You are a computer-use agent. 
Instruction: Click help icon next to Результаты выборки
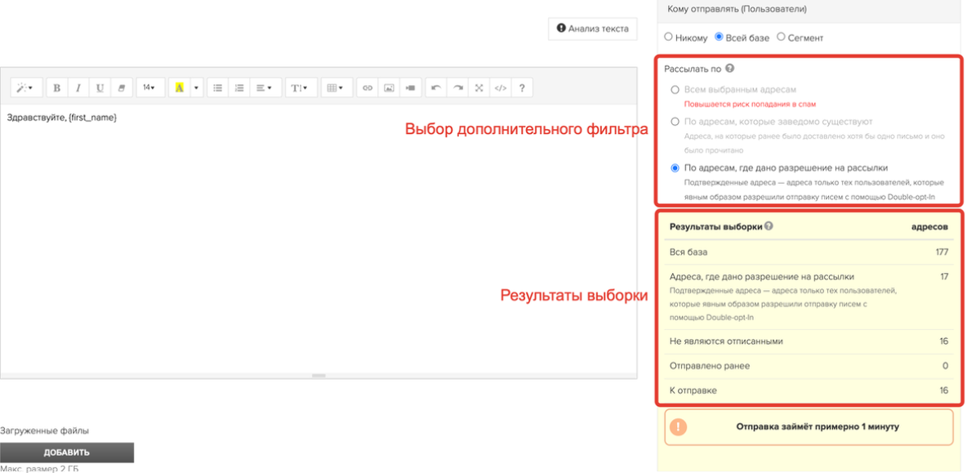click(768, 227)
